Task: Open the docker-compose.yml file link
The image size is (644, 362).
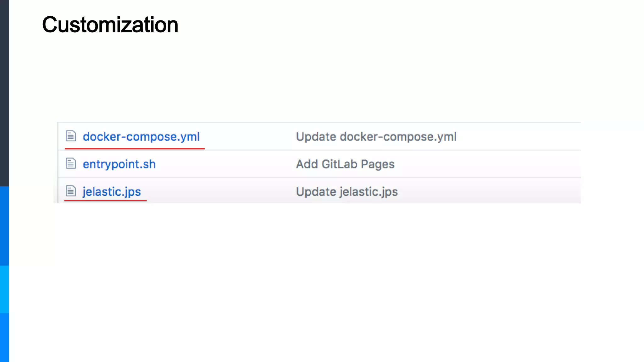Action: pos(141,137)
